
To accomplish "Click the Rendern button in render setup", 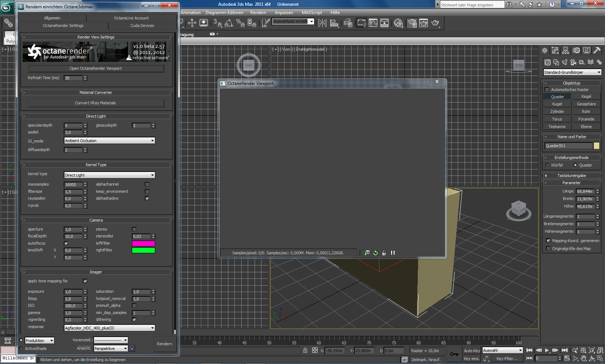I will click(x=165, y=344).
